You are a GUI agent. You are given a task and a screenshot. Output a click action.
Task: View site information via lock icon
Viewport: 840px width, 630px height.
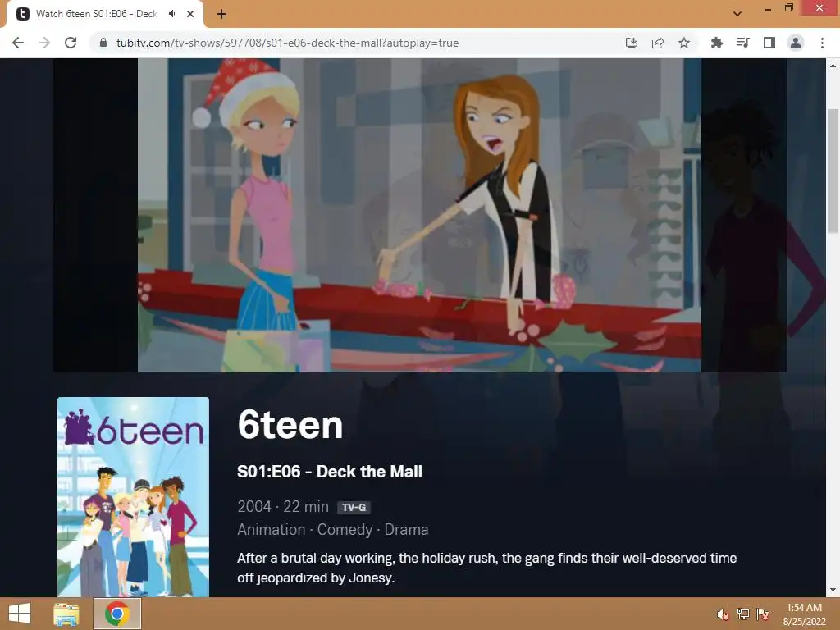pyautogui.click(x=103, y=43)
